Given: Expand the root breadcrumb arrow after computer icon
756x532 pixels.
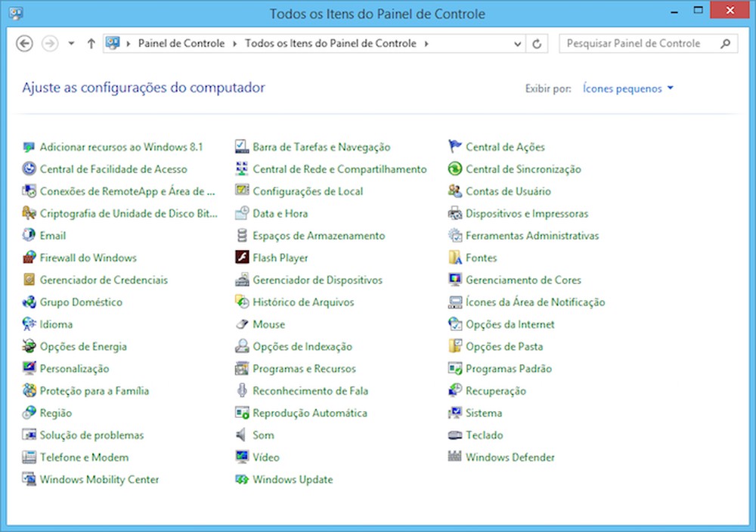Looking at the screenshot, I should point(129,44).
